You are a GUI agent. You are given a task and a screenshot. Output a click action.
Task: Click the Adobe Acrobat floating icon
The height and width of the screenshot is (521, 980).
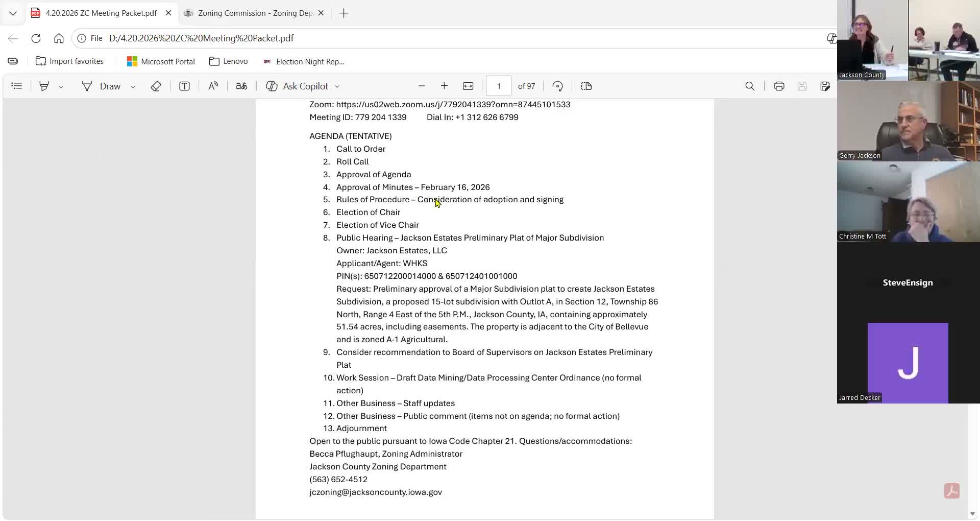[x=952, y=491]
